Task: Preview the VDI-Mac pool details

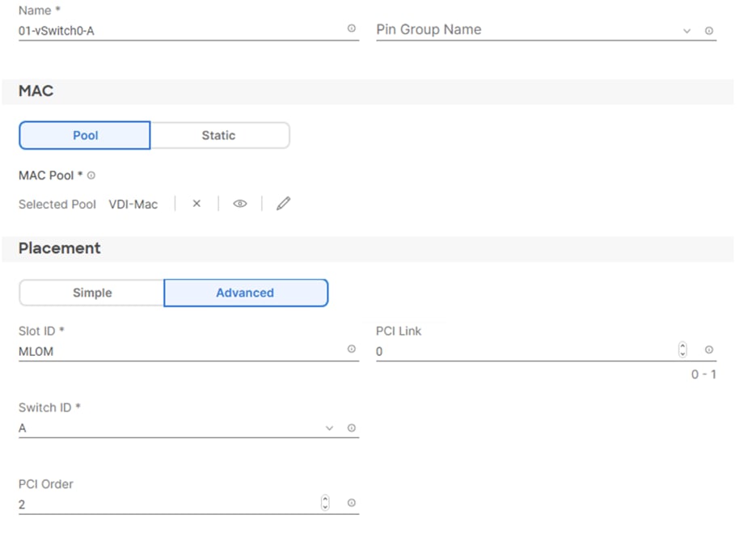Action: tap(239, 204)
